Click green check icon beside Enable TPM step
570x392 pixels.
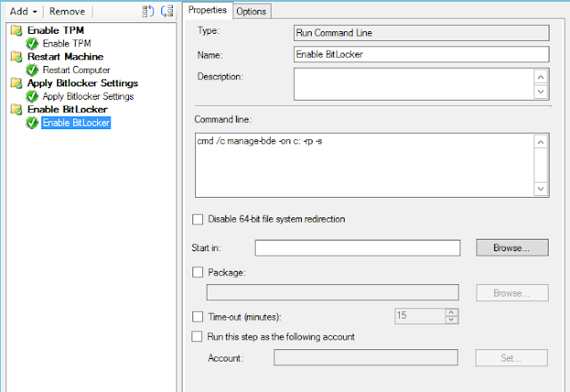[x=32, y=43]
